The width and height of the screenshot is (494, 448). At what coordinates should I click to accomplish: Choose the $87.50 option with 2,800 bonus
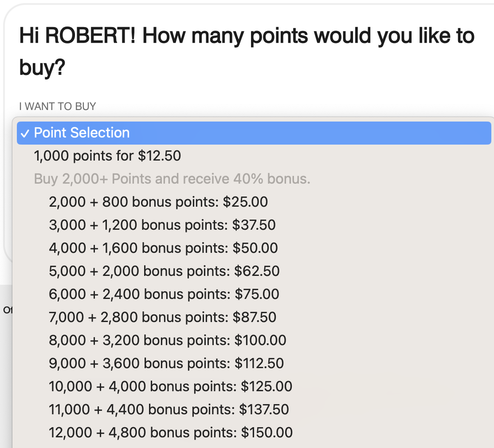pyautogui.click(x=162, y=318)
